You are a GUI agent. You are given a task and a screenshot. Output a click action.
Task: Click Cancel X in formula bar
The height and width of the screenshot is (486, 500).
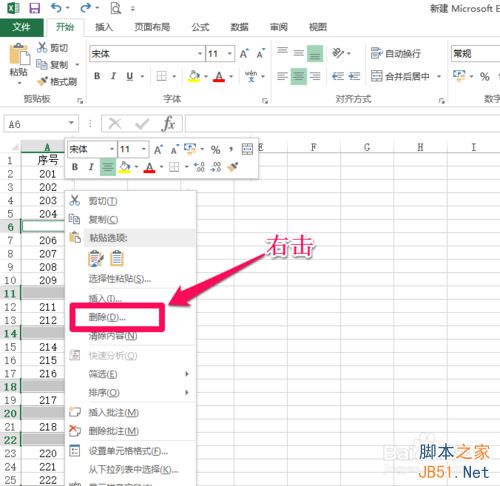[x=115, y=124]
